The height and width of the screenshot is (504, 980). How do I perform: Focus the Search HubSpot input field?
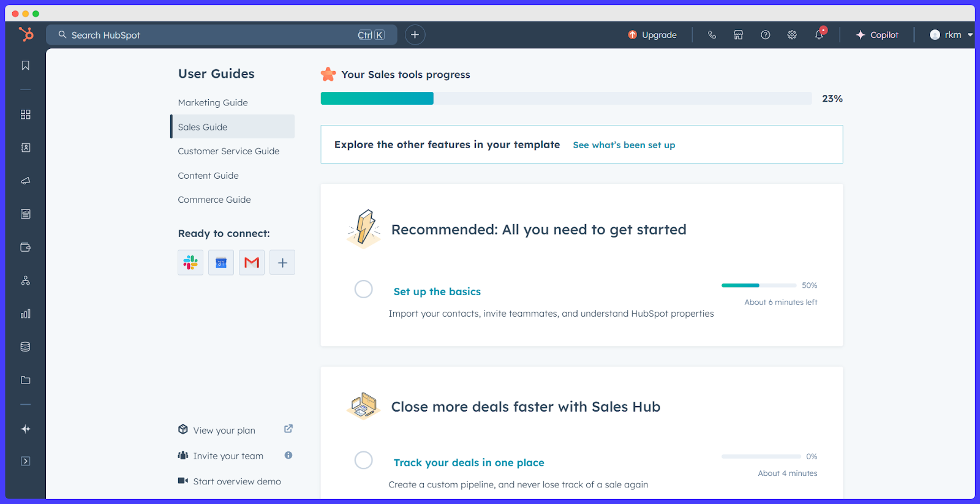222,35
